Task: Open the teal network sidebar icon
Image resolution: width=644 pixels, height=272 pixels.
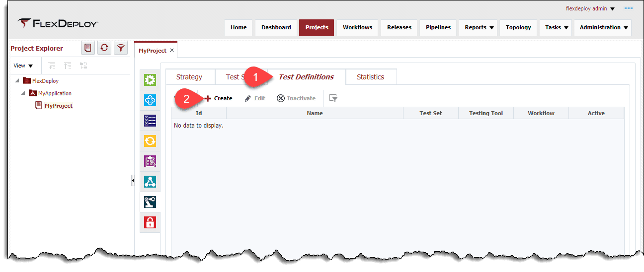Action: tap(150, 182)
